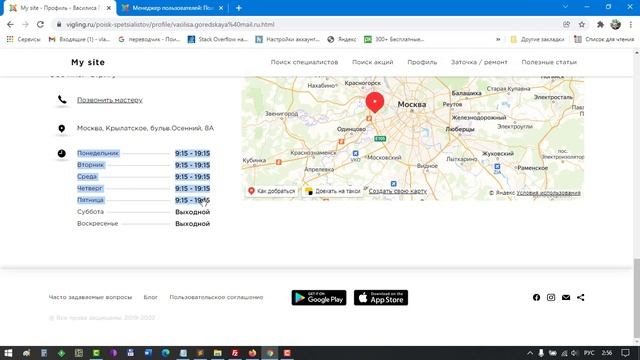Click the share page icon in address bar
This screenshot has height=360, width=640.
(567, 24)
